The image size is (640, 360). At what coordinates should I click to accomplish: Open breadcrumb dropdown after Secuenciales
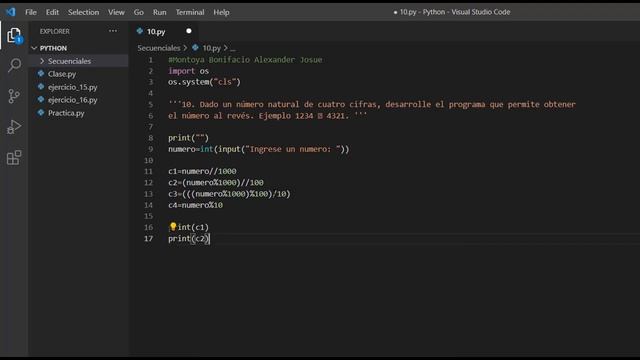point(185,48)
